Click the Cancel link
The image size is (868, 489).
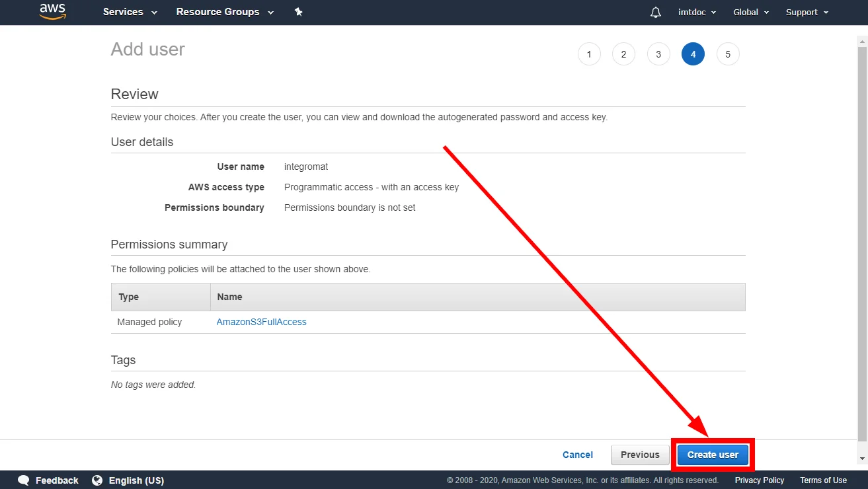coord(578,455)
